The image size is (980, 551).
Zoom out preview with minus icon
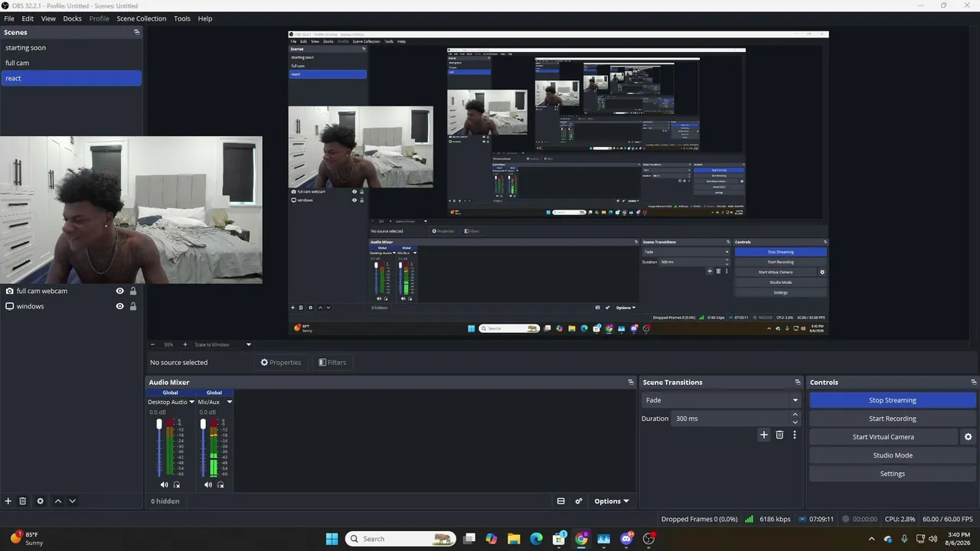click(152, 344)
